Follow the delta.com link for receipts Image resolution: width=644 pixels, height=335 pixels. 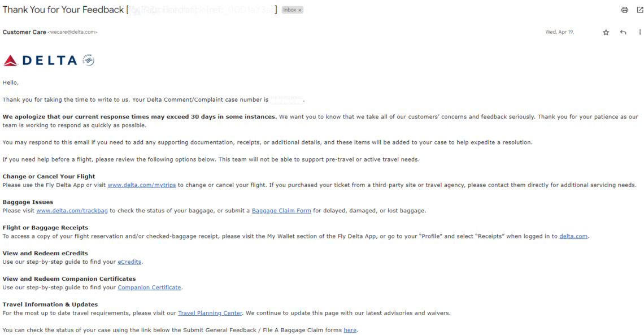573,236
